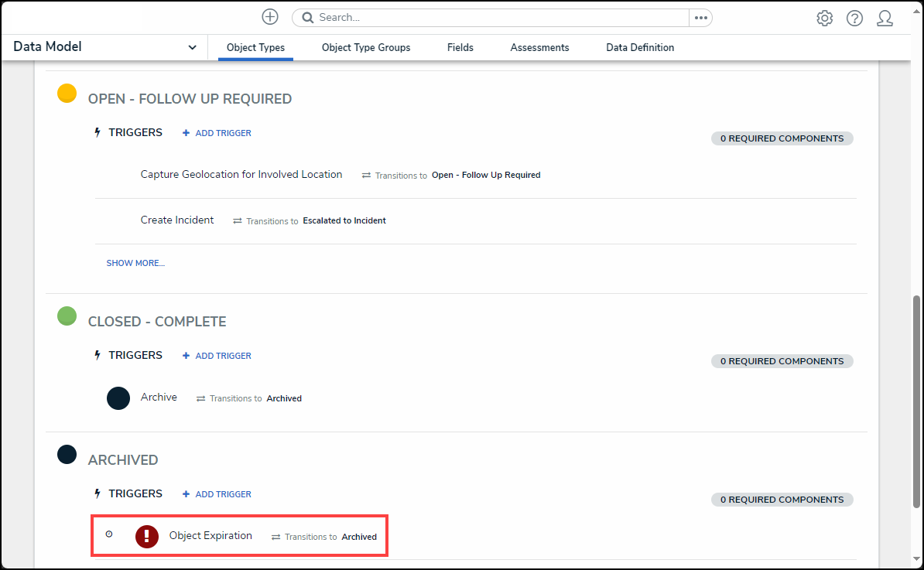Click the plus create-new icon
Image resolution: width=924 pixels, height=570 pixels.
(269, 17)
